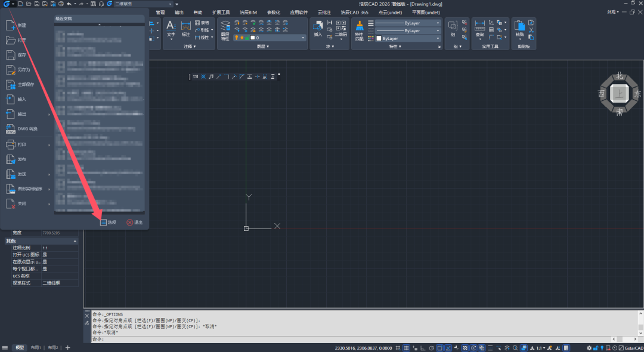The image size is (644, 352).
Task: Open the 浩辰BIM ribbon tab
Action: pyautogui.click(x=248, y=13)
